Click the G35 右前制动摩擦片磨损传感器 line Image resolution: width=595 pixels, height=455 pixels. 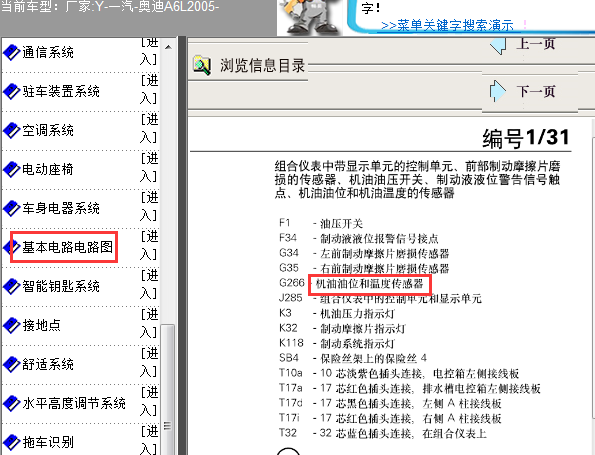click(364, 268)
